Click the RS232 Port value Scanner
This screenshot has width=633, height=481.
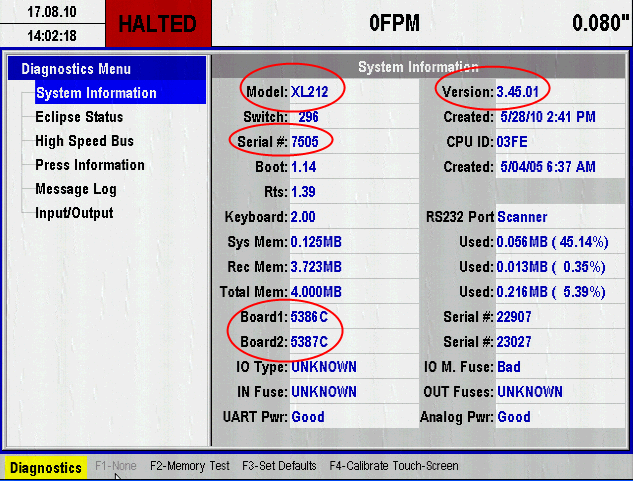click(x=522, y=217)
